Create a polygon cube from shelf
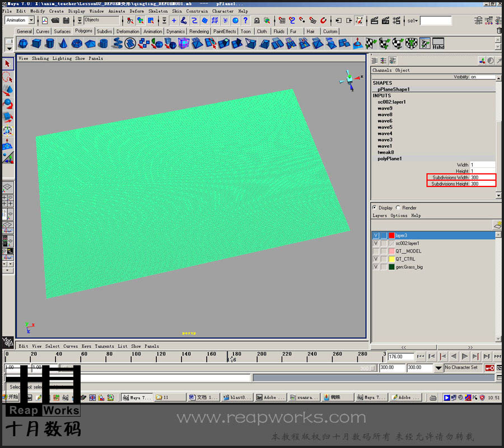Screen dimensions: 504x448 (36, 43)
